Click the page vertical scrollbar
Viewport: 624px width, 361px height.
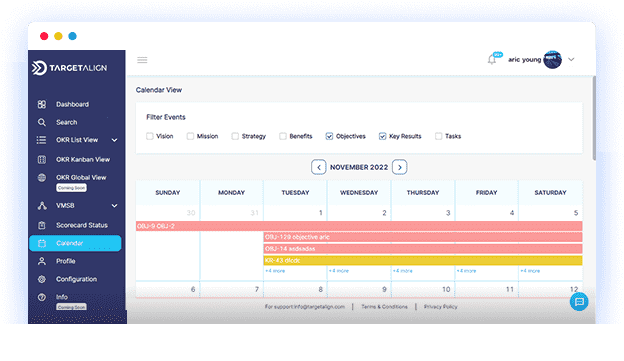[594, 118]
